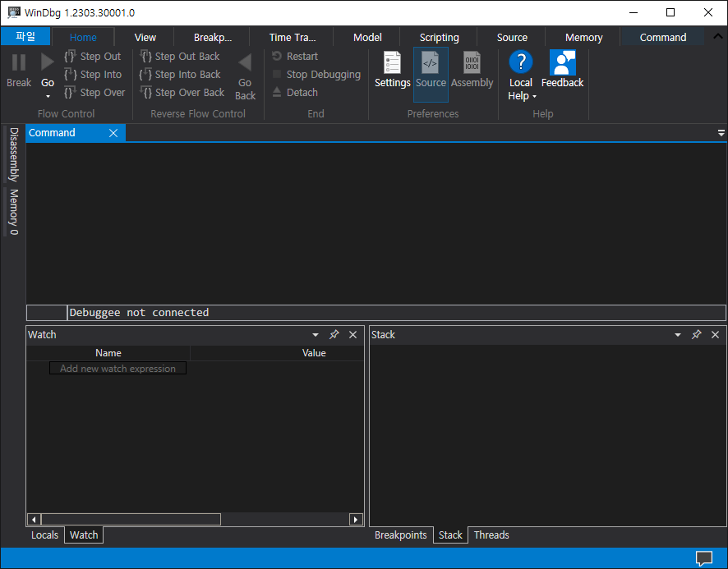Open the Model ribbon tab
Image resolution: width=728 pixels, height=569 pixels.
[x=367, y=37]
